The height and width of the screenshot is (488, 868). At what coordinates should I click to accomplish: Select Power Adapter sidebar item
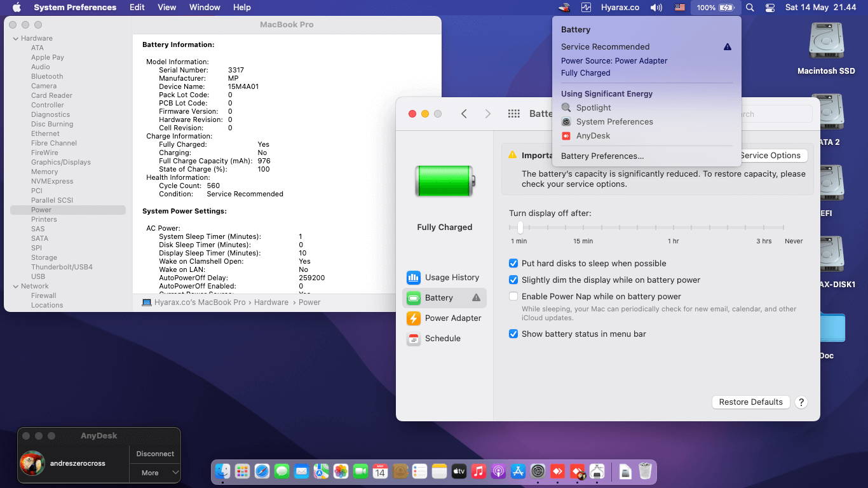[444, 318]
